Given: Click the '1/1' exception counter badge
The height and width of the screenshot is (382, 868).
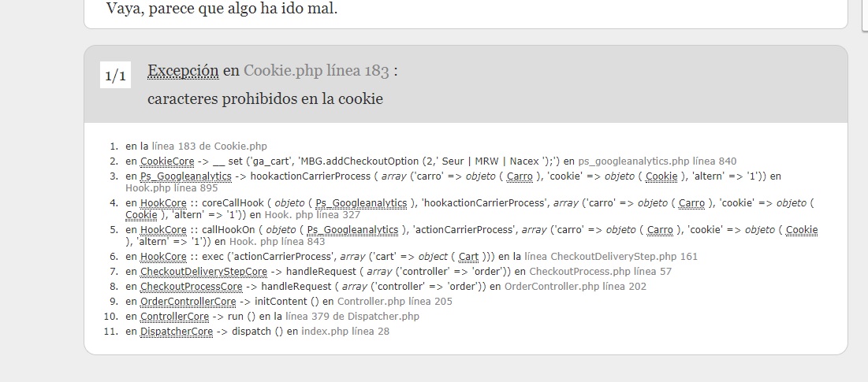Looking at the screenshot, I should pos(115,75).
